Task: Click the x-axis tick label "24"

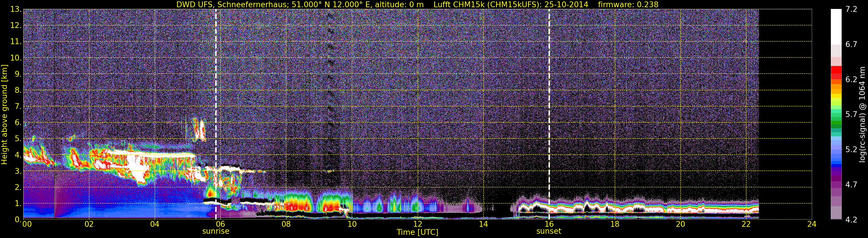Action: click(x=812, y=224)
